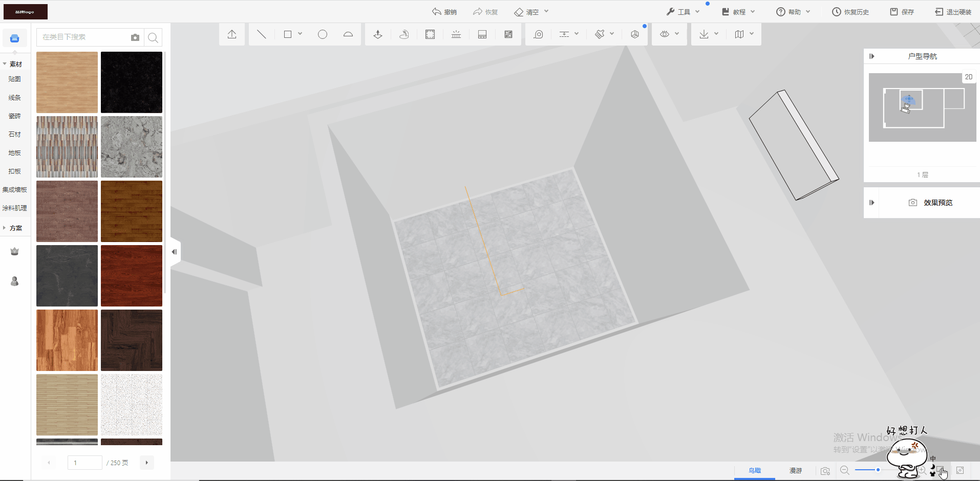Select the circle drawing tool
Image resolution: width=980 pixels, height=481 pixels.
click(x=323, y=34)
